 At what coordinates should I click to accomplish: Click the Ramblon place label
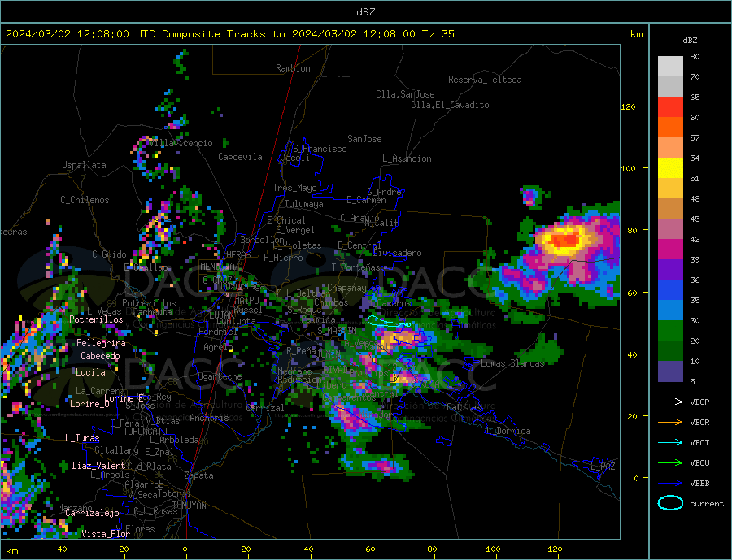click(293, 68)
